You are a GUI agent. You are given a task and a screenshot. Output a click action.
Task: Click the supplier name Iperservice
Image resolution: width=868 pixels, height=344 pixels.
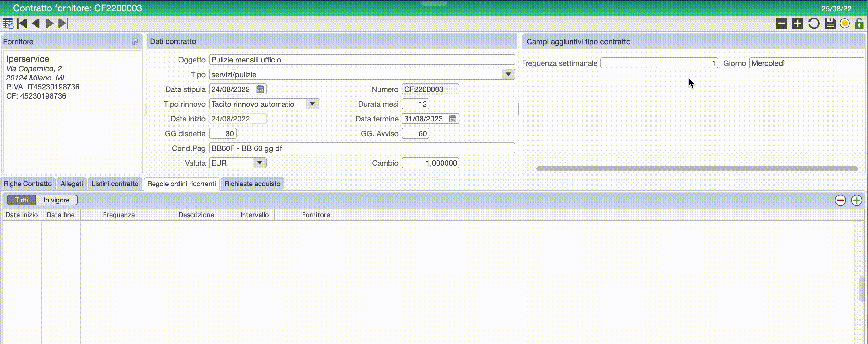28,59
